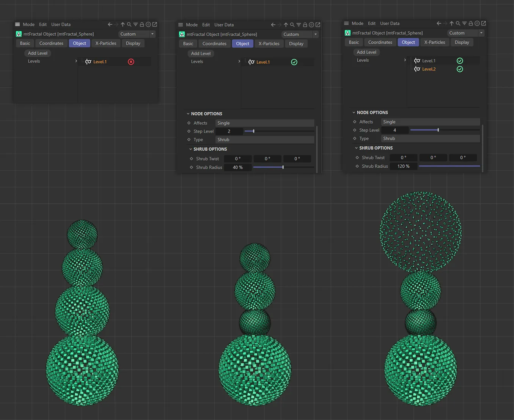
Task: Collapse NODE OPTIONS in the right panel
Action: click(354, 113)
